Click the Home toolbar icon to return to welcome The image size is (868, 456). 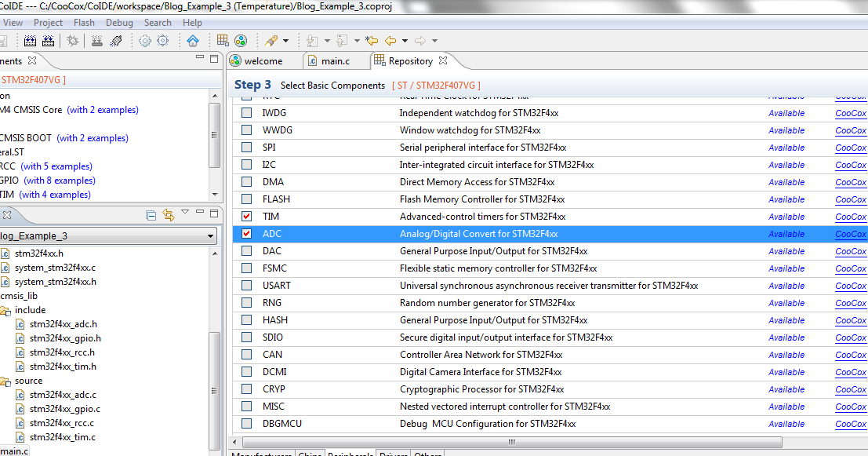click(192, 40)
